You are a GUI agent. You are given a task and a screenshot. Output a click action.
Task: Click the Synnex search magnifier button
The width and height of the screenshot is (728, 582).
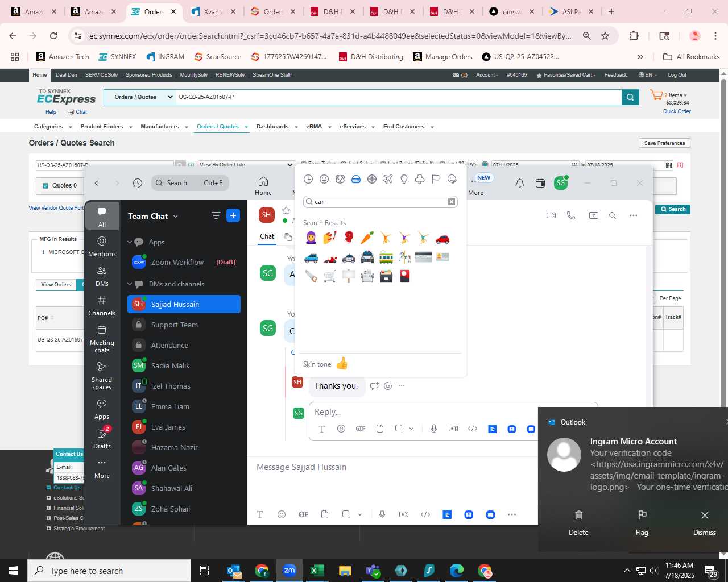[x=630, y=97]
